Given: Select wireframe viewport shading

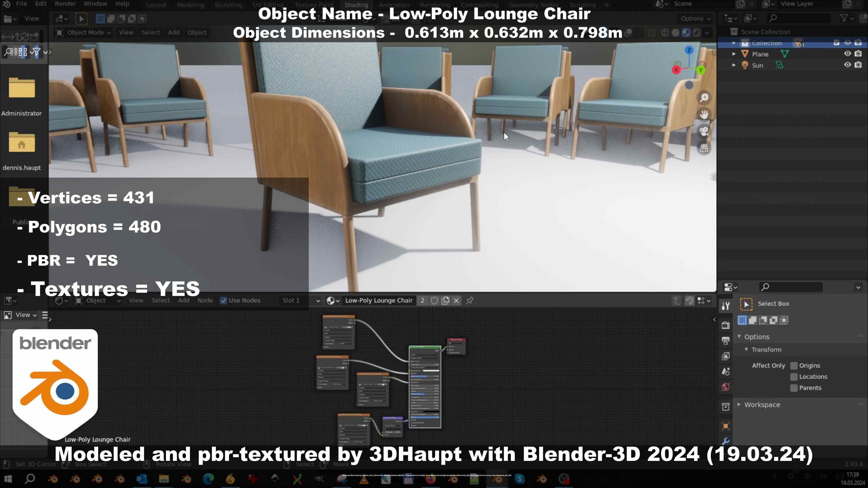Looking at the screenshot, I should (x=665, y=33).
